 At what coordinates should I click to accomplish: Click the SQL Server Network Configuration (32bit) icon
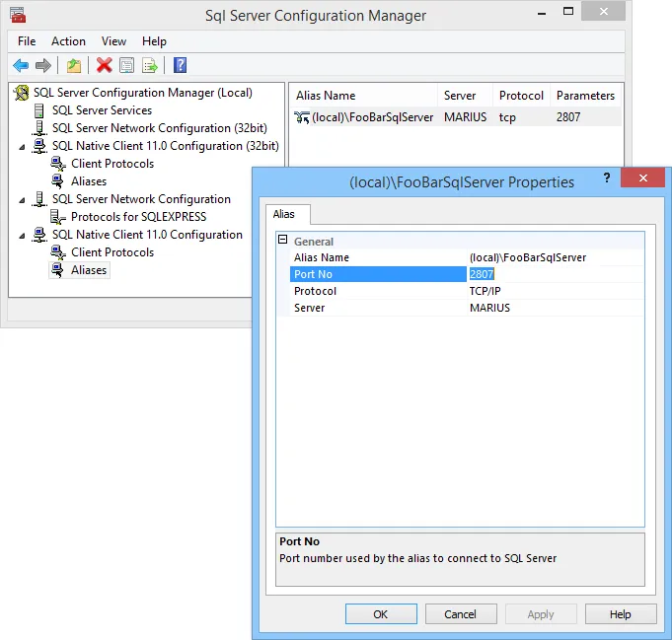click(39, 128)
